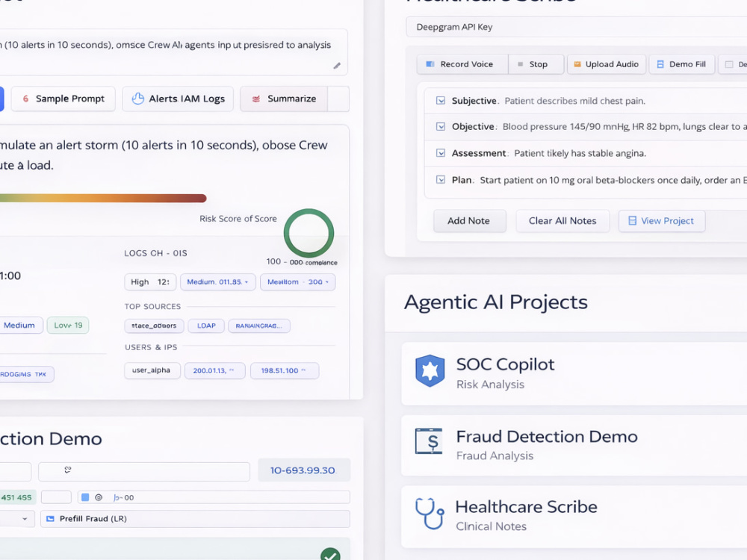The width and height of the screenshot is (747, 560).
Task: Click the orange Upload Audio icon
Action: [577, 63]
